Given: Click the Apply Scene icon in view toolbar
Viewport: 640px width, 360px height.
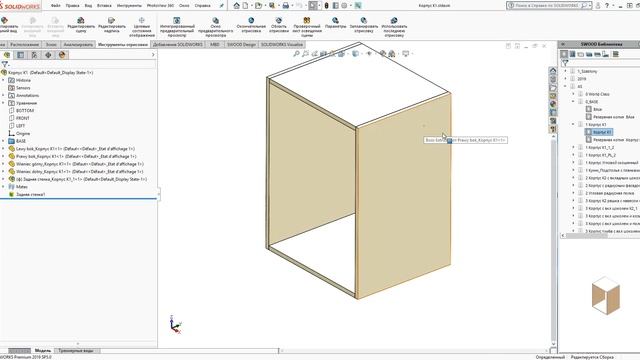Looking at the screenshot, I should coord(392,53).
